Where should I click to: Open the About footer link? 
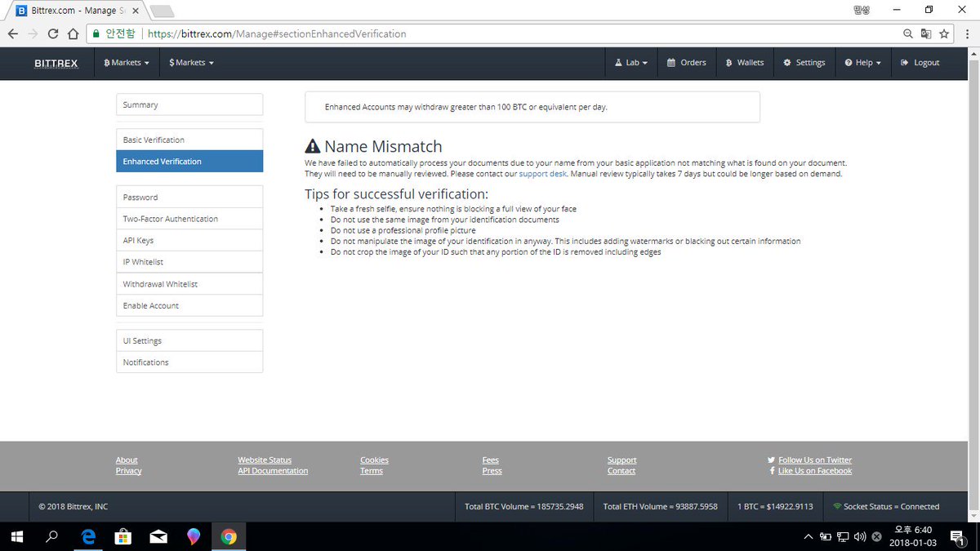127,460
